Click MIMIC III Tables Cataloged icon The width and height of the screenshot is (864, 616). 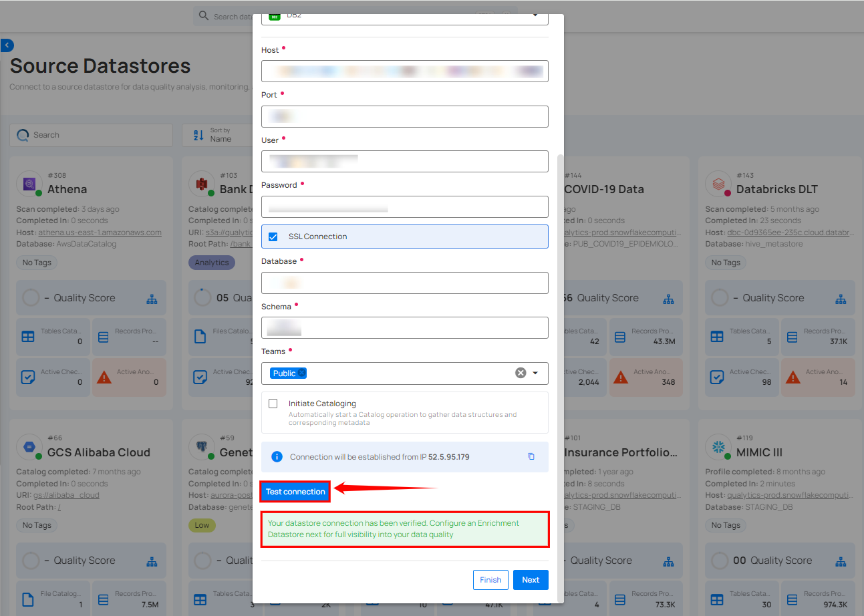pos(716,600)
